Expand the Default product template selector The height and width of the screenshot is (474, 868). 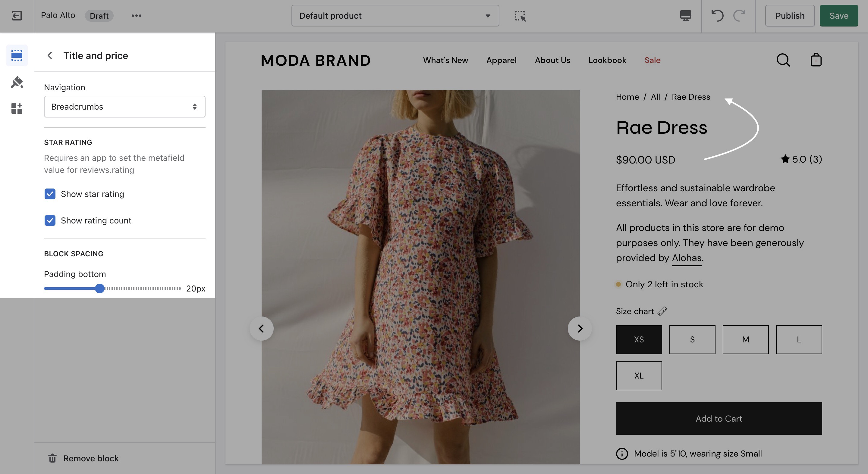coord(395,16)
